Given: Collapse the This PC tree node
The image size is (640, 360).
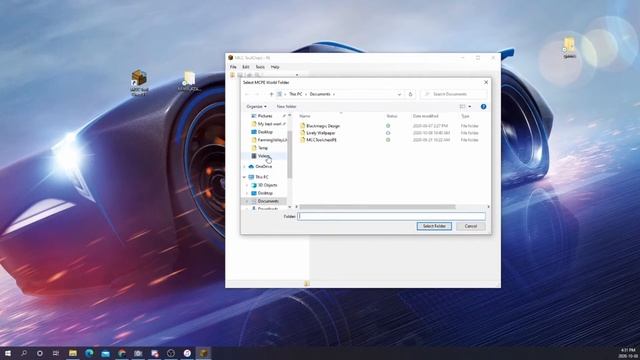Looking at the screenshot, I should [x=244, y=177].
